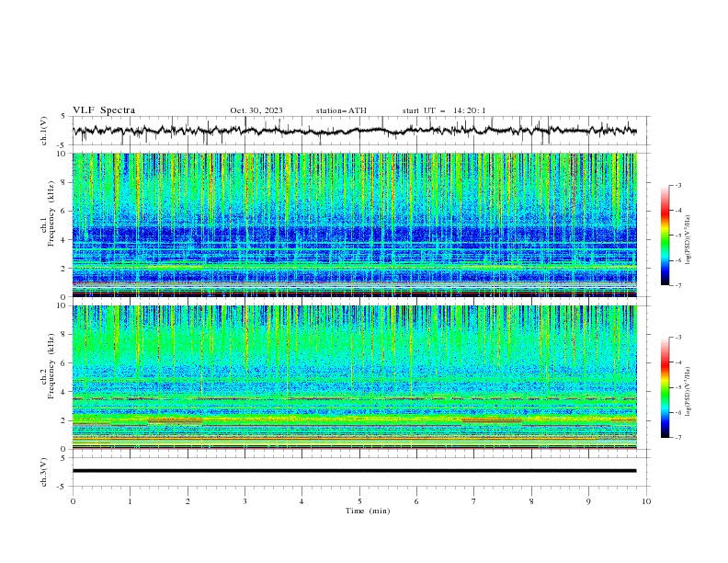Click the ch.3 flat black voltage trace

point(354,471)
